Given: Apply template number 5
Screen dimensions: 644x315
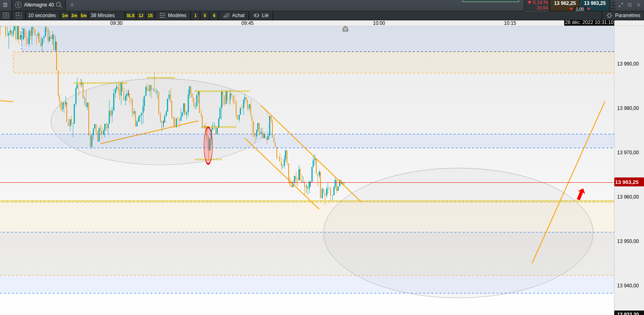Looking at the screenshot, I should 205,15.
